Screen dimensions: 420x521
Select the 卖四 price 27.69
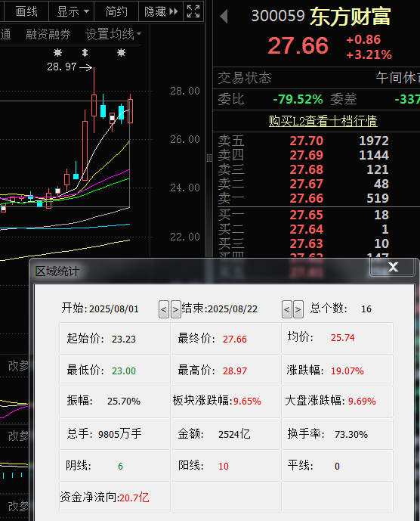point(306,155)
